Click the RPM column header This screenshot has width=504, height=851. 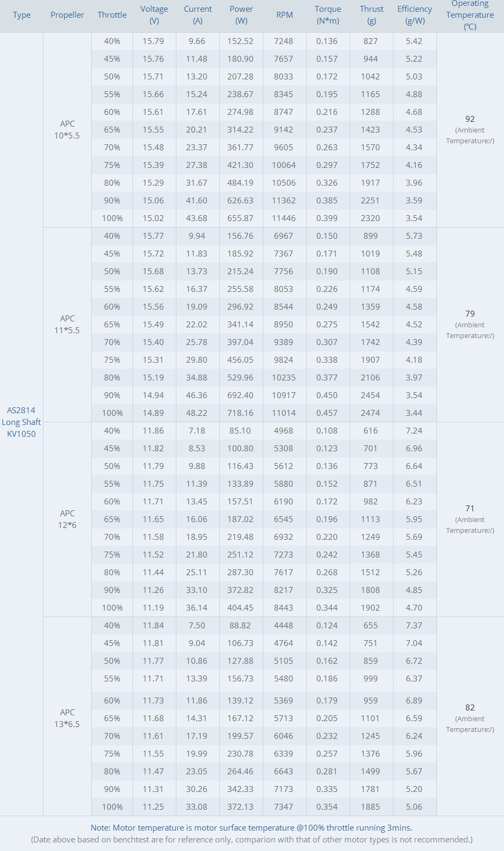284,15
